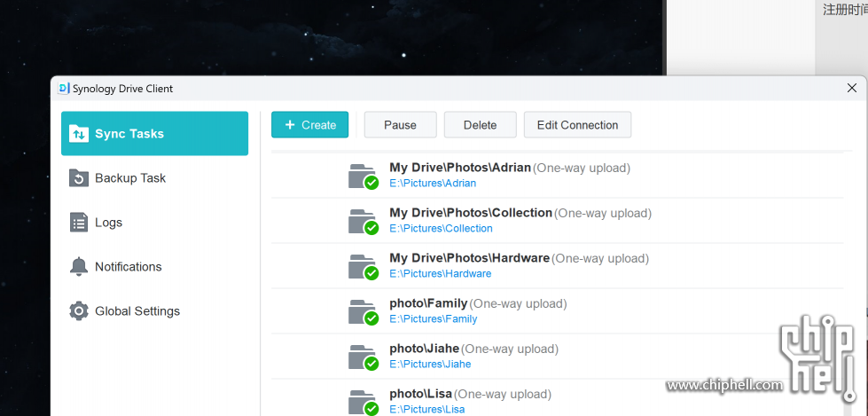Click the Synology Drive Client logo icon

(x=64, y=89)
